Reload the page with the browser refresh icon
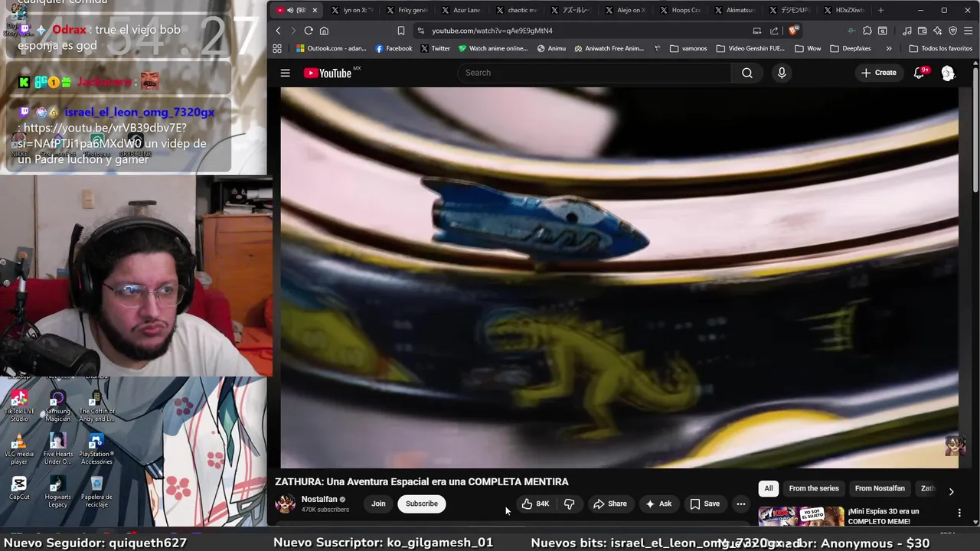This screenshot has width=980, height=551. (x=309, y=31)
